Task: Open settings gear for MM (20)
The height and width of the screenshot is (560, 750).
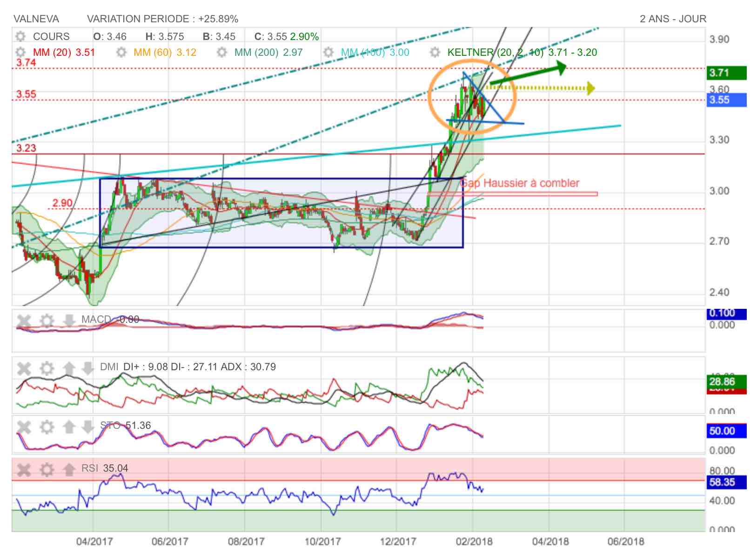Action: [20, 52]
